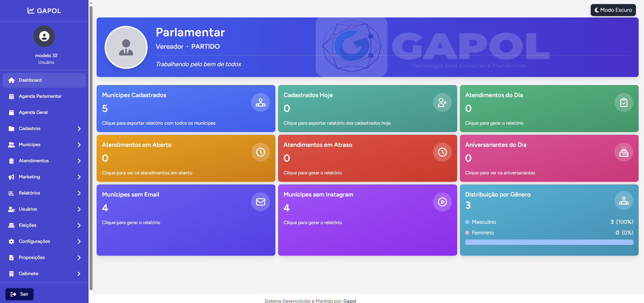Click the Sair logout button
Viewport: 644px width, 303px height.
19,294
